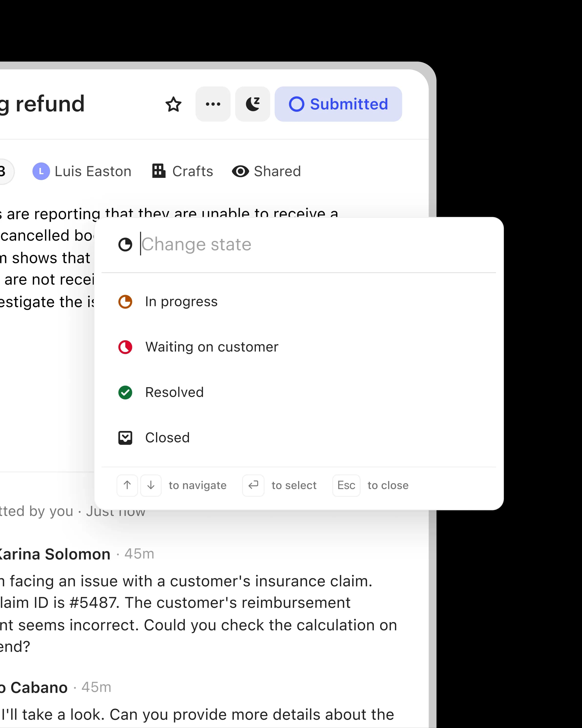Expand the B avatar member list

click(x=3, y=171)
